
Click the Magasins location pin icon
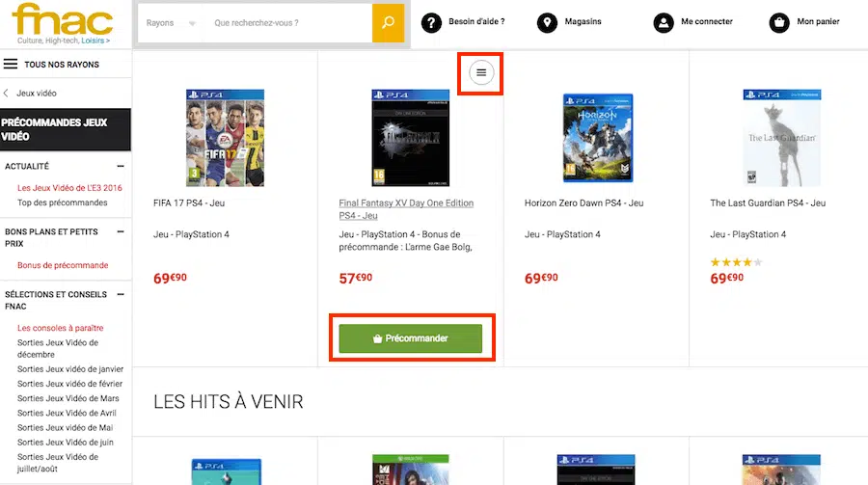click(x=547, y=23)
